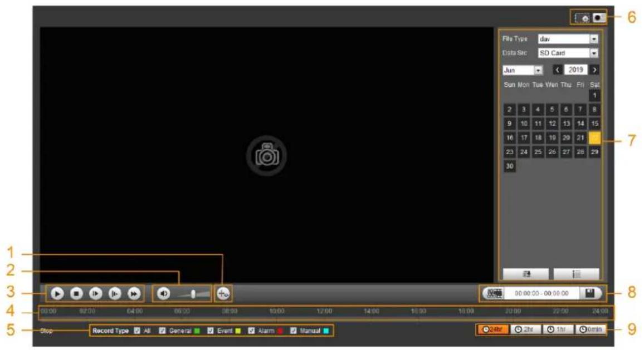The height and width of the screenshot is (350, 644).
Task: Select the highlighted yellow date in calendar
Action: pos(594,138)
